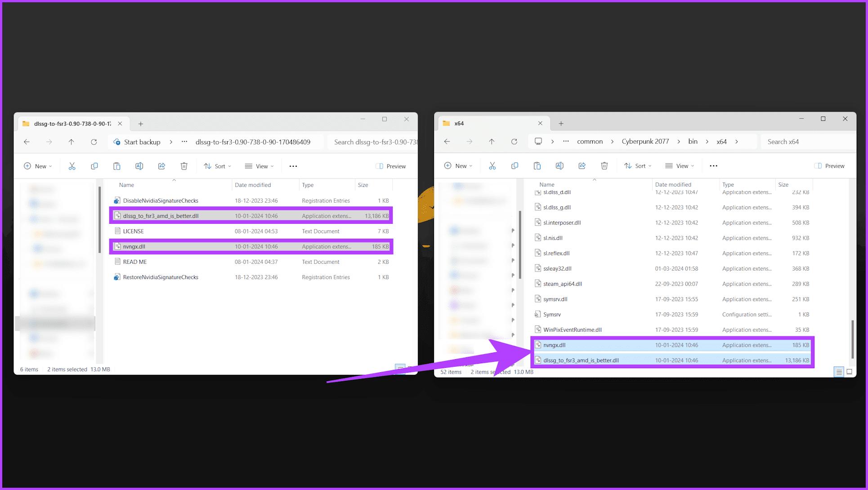
Task: Toggle Preview pane in x64 window
Action: [x=829, y=166]
